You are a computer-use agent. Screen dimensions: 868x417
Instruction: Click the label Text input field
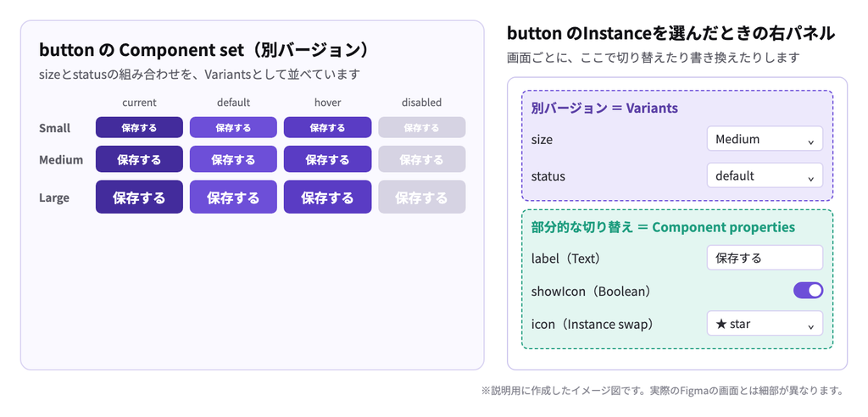pyautogui.click(x=765, y=258)
